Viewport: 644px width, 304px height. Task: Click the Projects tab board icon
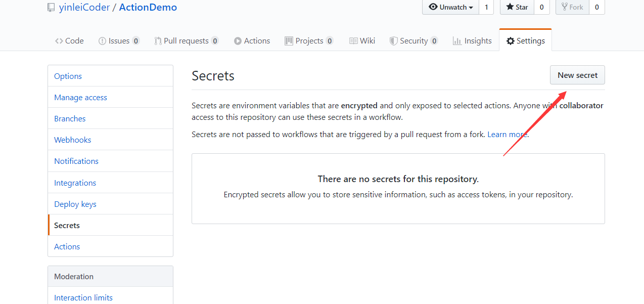click(289, 41)
